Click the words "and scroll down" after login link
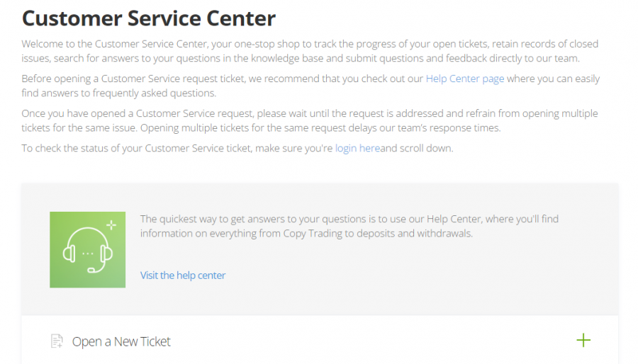This screenshot has height=364, width=638. [x=417, y=148]
